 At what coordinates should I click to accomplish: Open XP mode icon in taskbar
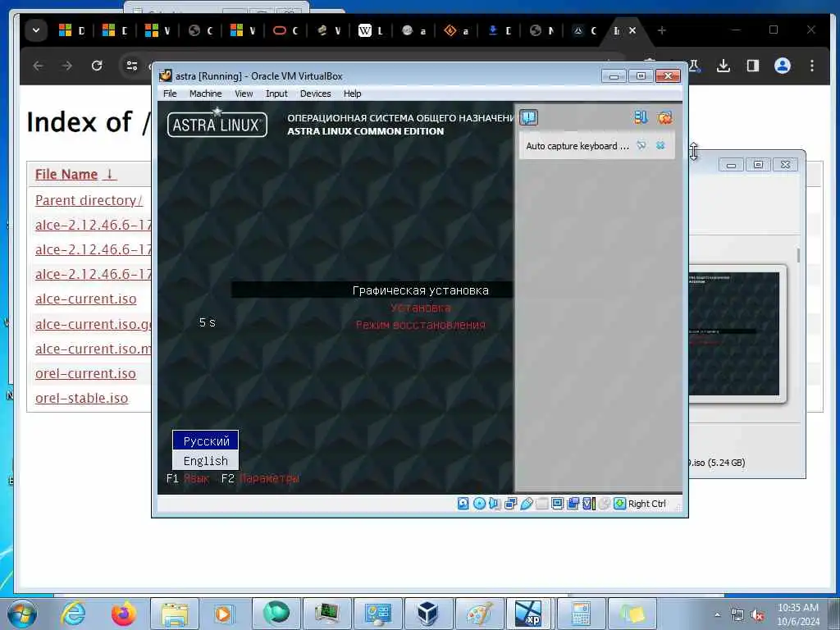(529, 614)
